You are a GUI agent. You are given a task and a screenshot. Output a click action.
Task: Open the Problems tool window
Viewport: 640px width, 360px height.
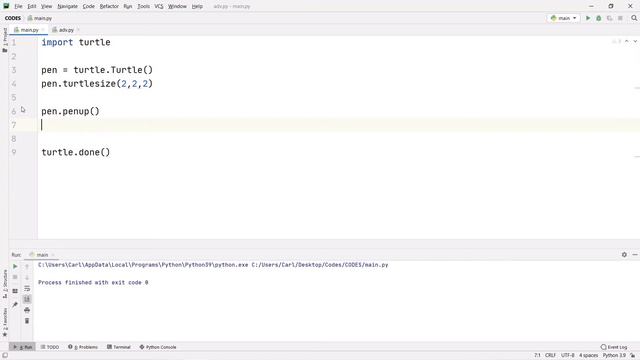(83, 347)
